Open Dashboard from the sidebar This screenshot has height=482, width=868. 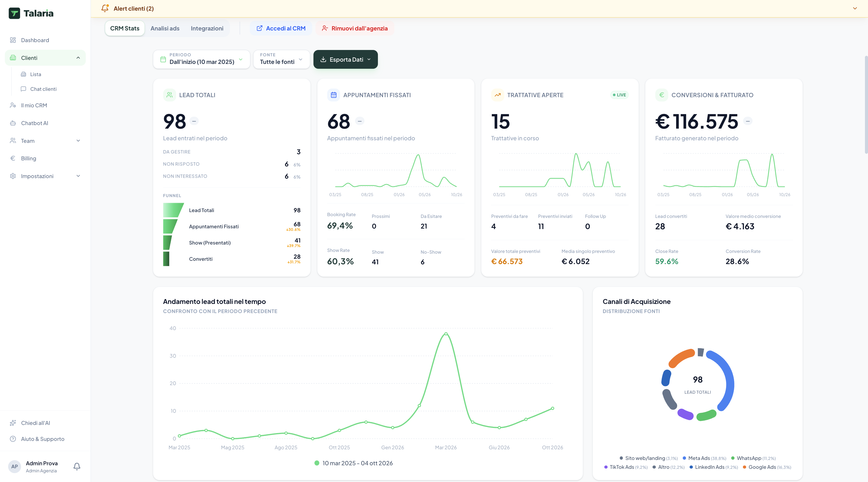[x=45, y=40]
